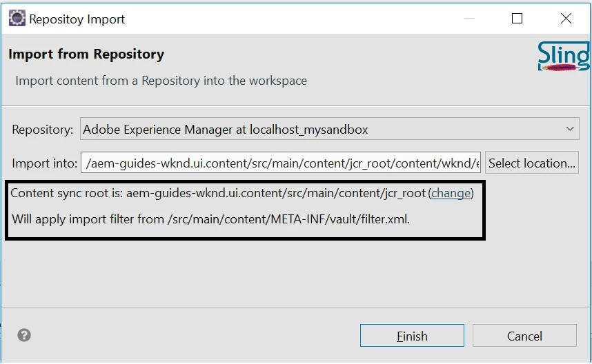Click the 'Repositoy Import' window title
Viewport: 592px width, 364px height.
[x=77, y=19]
